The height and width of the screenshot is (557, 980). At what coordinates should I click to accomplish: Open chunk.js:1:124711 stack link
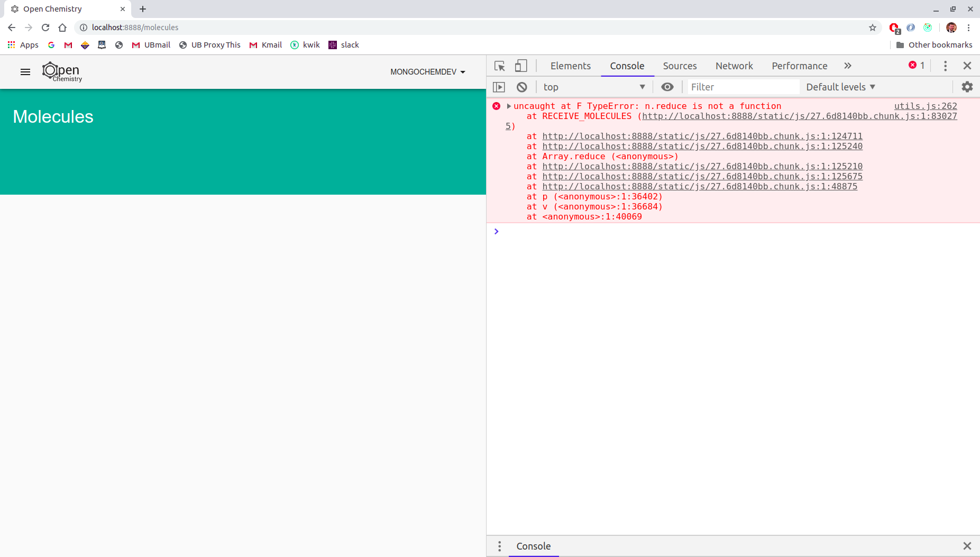click(x=702, y=136)
